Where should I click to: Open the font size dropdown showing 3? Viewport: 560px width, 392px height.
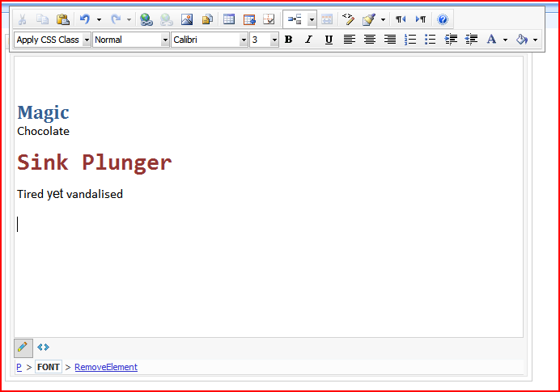pos(274,40)
